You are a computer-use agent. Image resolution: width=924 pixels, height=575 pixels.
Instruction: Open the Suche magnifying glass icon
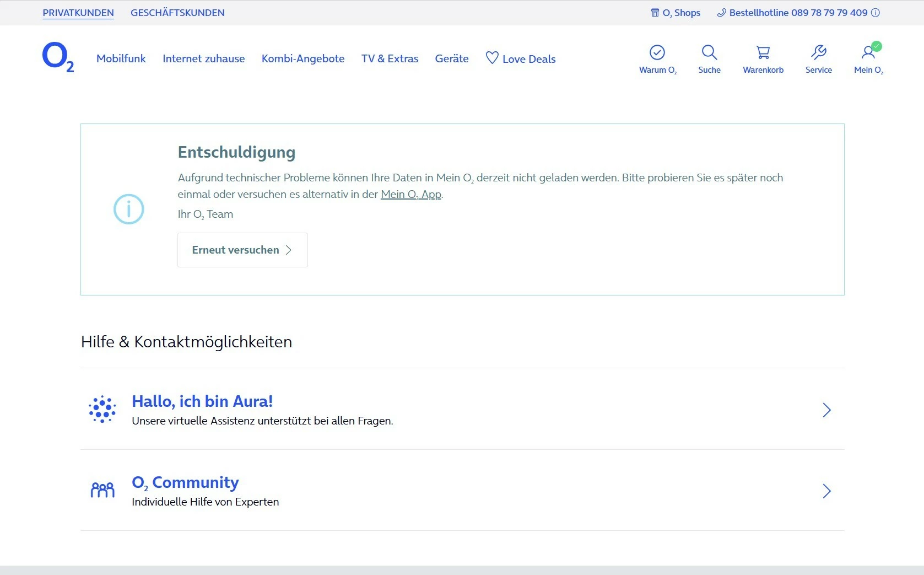[709, 52]
